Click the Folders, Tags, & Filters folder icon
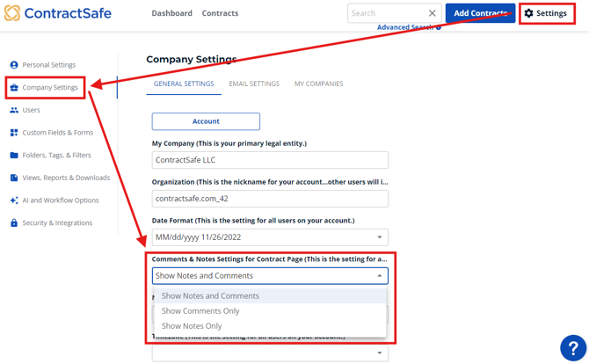Viewport: 589px width, 364px height. tap(14, 156)
